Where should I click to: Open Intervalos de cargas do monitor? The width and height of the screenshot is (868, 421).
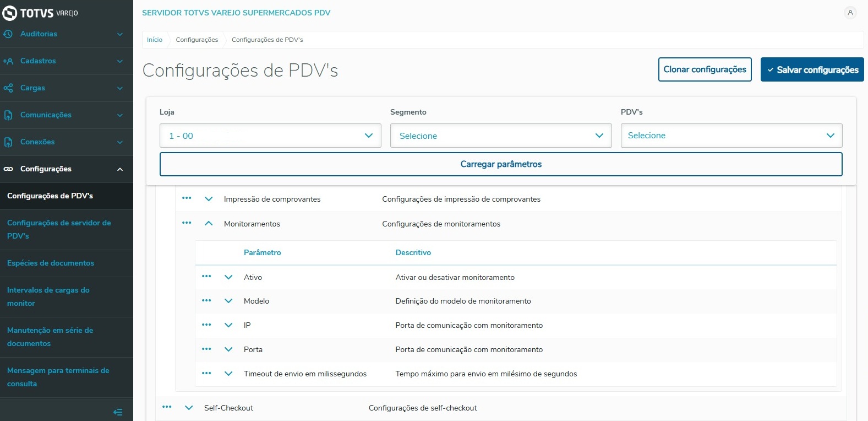click(x=67, y=297)
